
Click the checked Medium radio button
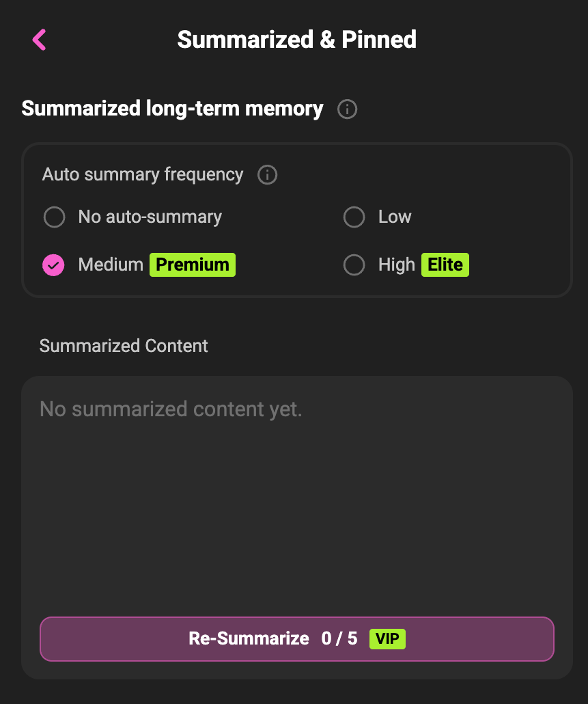(53, 265)
